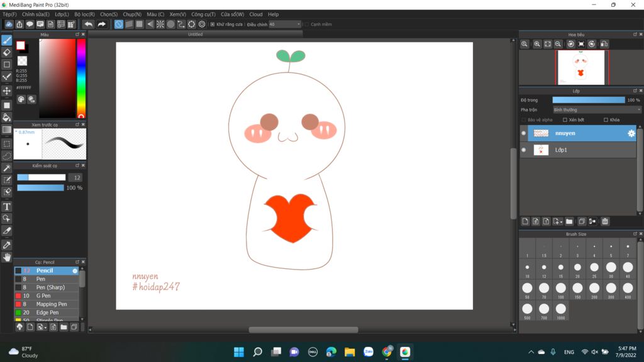Hide the Lớp1 layer visibility dot
The width and height of the screenshot is (644, 362).
click(x=523, y=150)
